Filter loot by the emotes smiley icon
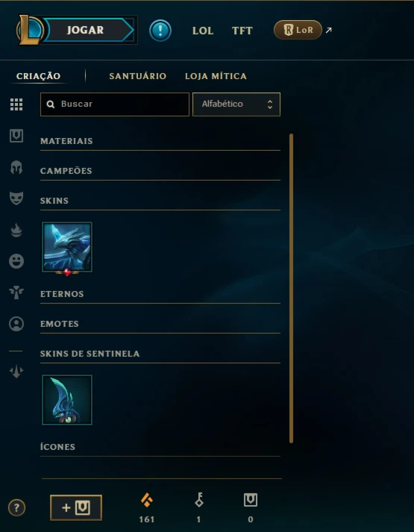The width and height of the screenshot is (414, 532). 16,261
